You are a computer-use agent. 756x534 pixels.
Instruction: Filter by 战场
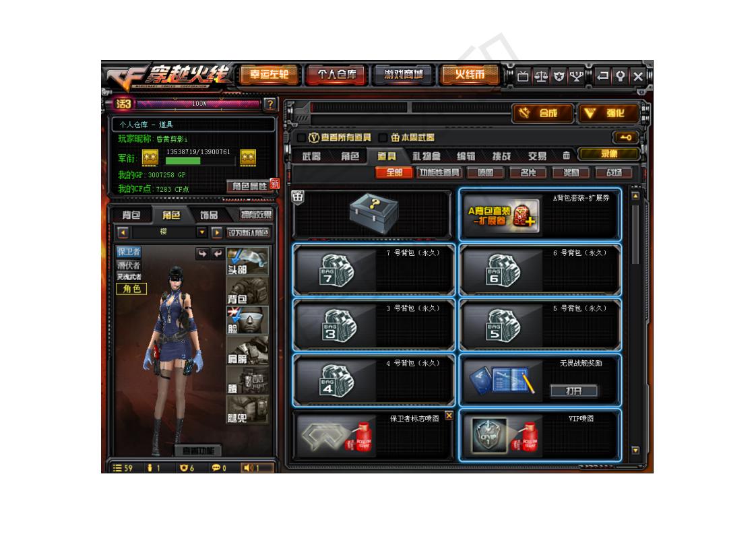pos(614,172)
